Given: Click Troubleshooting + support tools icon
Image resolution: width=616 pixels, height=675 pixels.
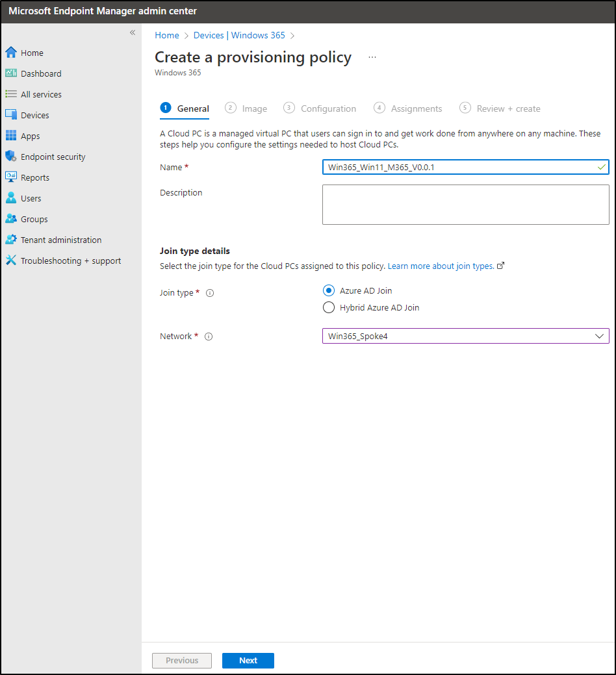Looking at the screenshot, I should (11, 260).
